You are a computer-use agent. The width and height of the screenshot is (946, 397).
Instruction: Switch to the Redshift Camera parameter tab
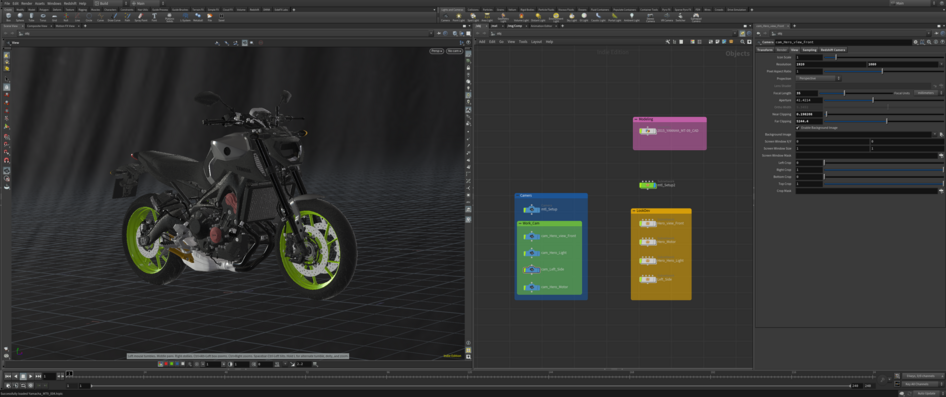[833, 49]
